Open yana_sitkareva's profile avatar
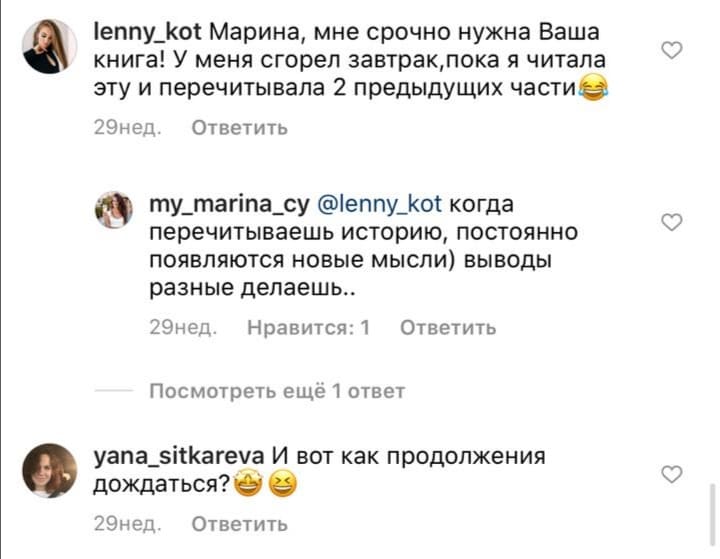Viewport: 720px width, 559px height. pos(48,470)
